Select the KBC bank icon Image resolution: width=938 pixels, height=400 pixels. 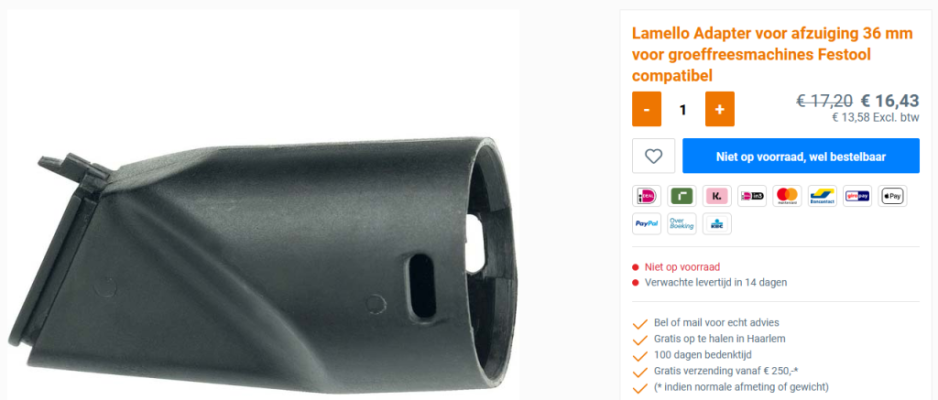coord(717,224)
